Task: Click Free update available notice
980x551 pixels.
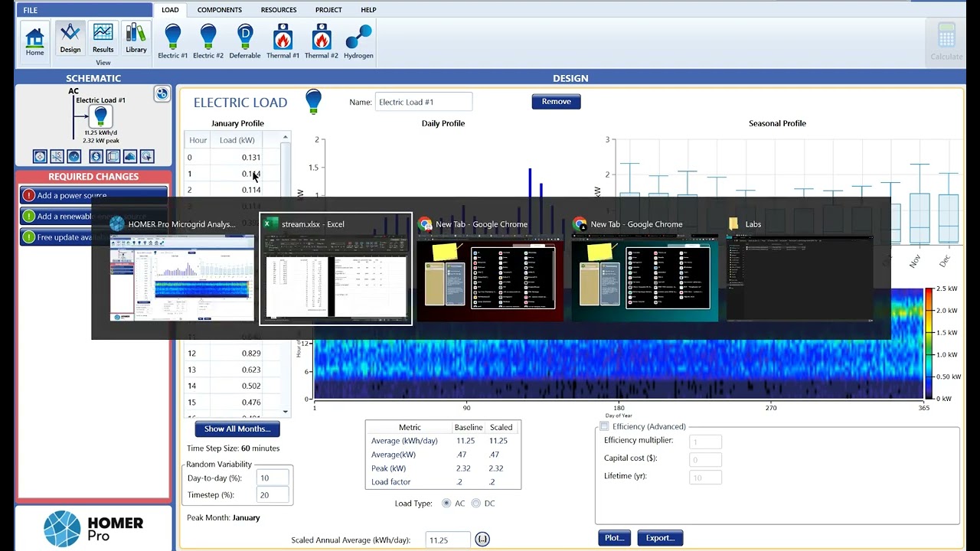Action: tap(93, 237)
